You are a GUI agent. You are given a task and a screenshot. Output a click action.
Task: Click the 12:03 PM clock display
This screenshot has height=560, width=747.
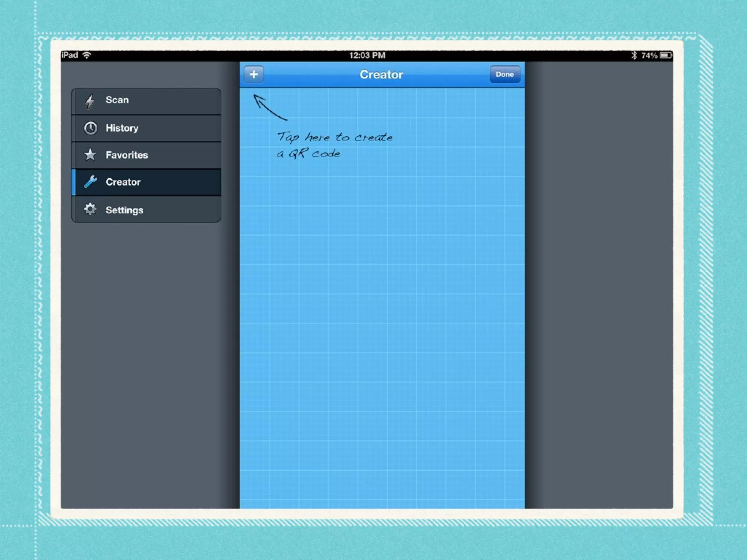367,55
